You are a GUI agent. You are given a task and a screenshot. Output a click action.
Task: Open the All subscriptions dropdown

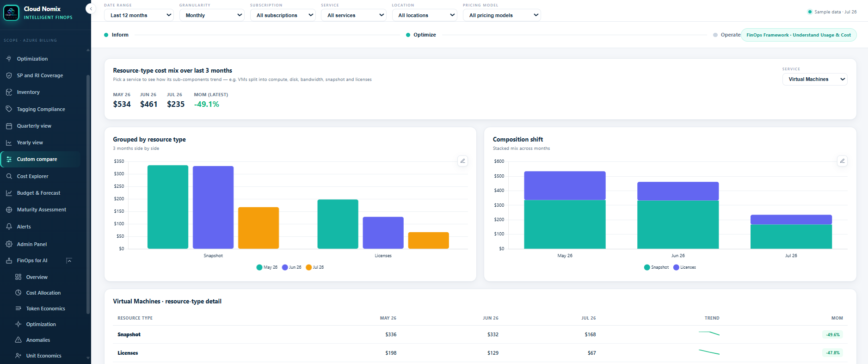click(283, 15)
